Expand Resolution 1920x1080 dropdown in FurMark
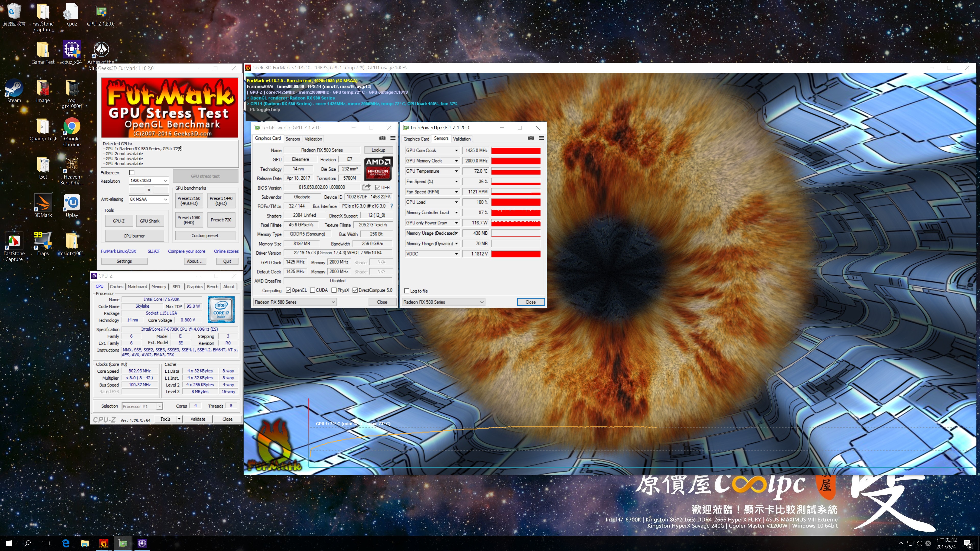This screenshot has height=551, width=980. pos(165,181)
